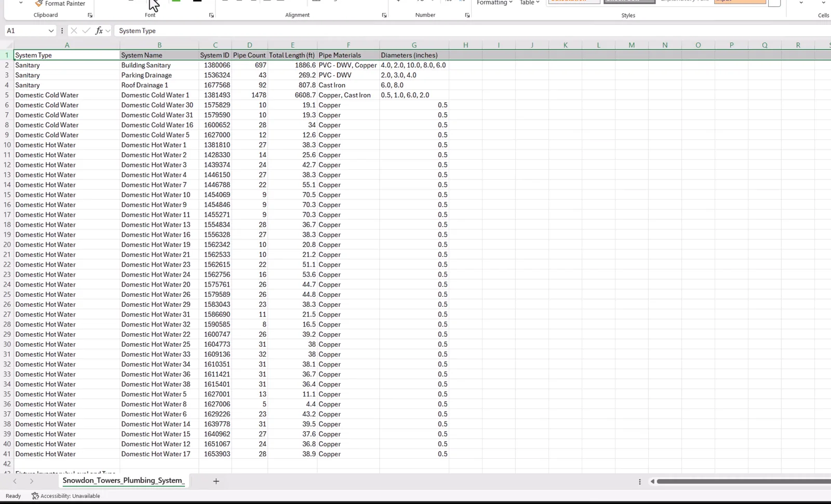Open Clipboard group dialog launcher
The width and height of the screenshot is (831, 504).
[90, 15]
